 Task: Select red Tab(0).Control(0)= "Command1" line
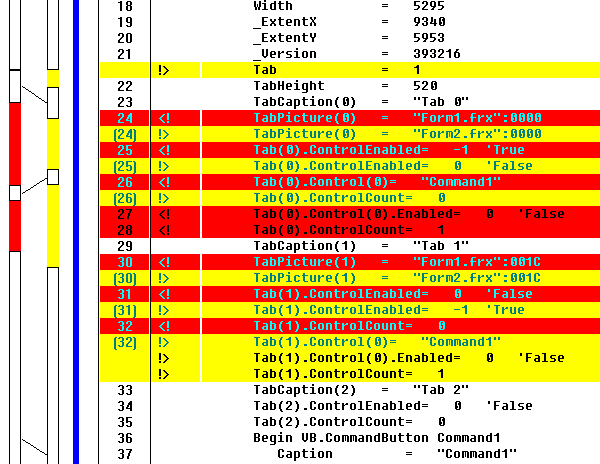[401, 182]
